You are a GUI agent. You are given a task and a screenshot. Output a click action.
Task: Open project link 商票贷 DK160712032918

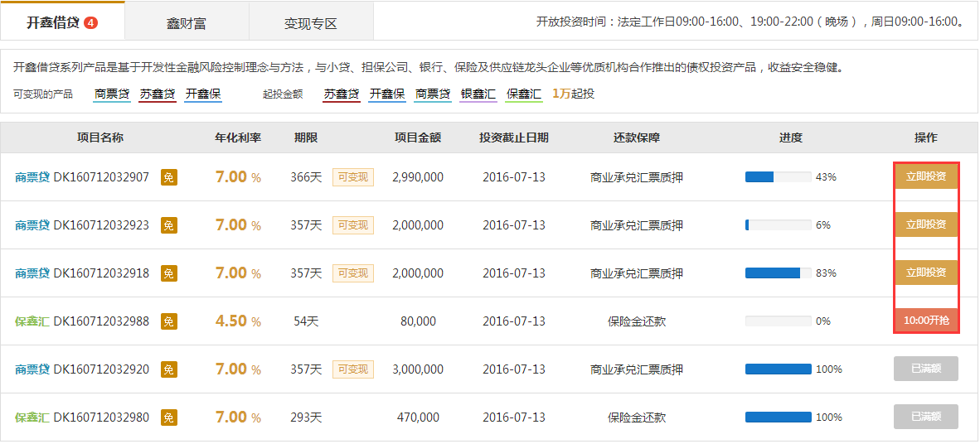tap(82, 273)
